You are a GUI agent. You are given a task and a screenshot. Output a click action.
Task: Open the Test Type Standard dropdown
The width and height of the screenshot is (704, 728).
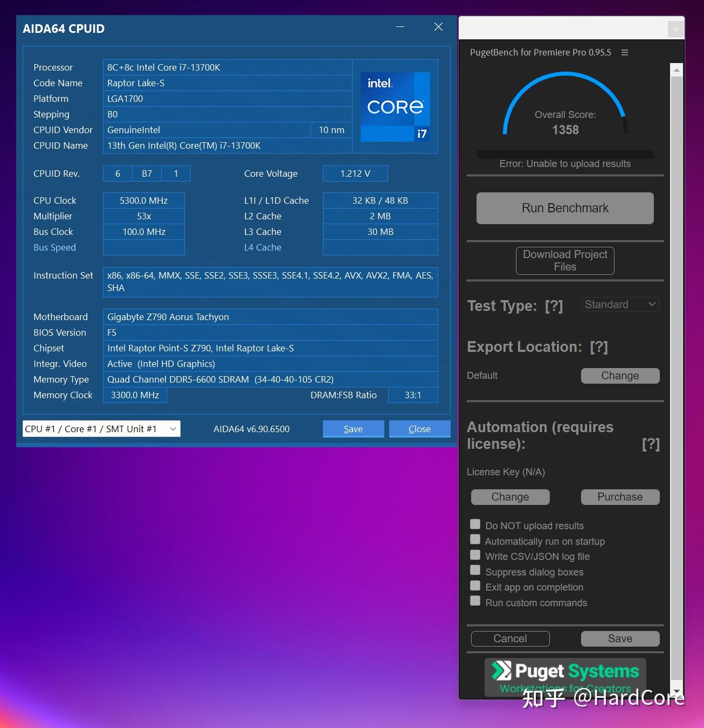(620, 304)
